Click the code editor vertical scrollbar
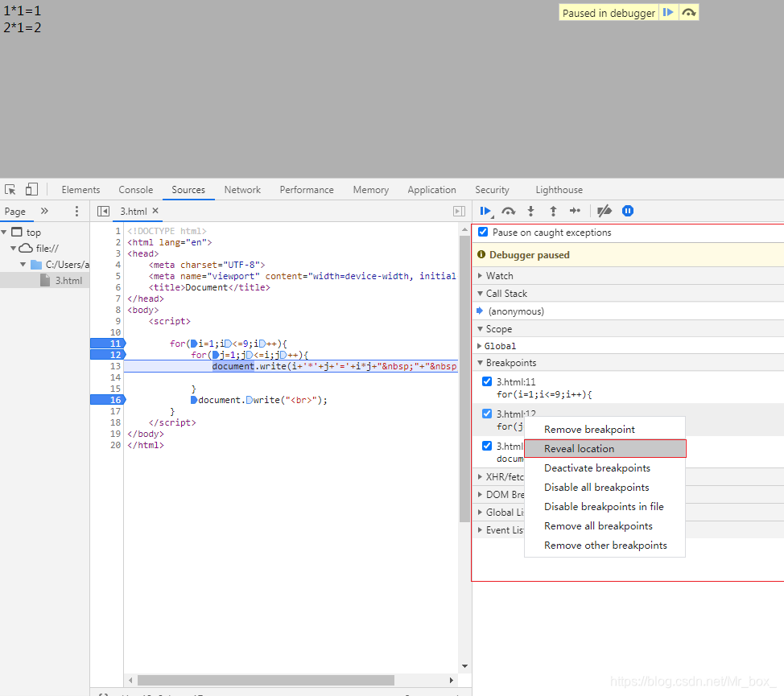This screenshot has width=784, height=696. (464, 379)
